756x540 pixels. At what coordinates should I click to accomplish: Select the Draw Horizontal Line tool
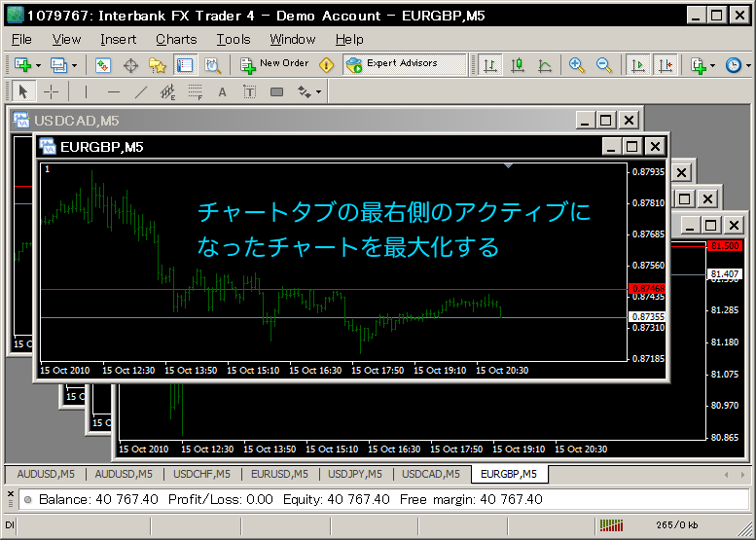pos(113,91)
